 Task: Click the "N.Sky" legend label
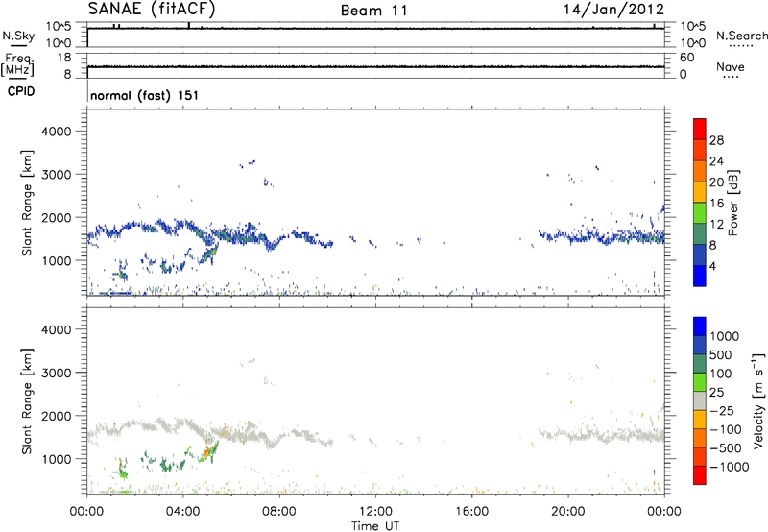18,36
